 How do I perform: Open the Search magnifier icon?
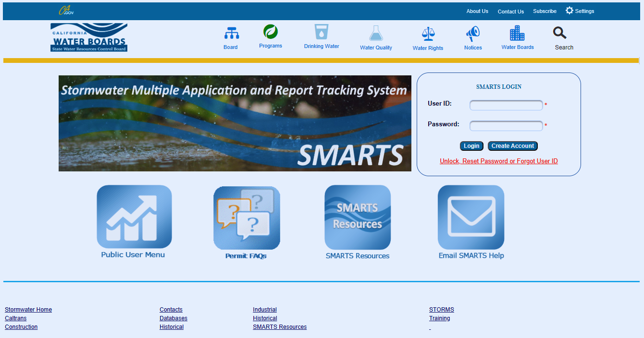[560, 33]
